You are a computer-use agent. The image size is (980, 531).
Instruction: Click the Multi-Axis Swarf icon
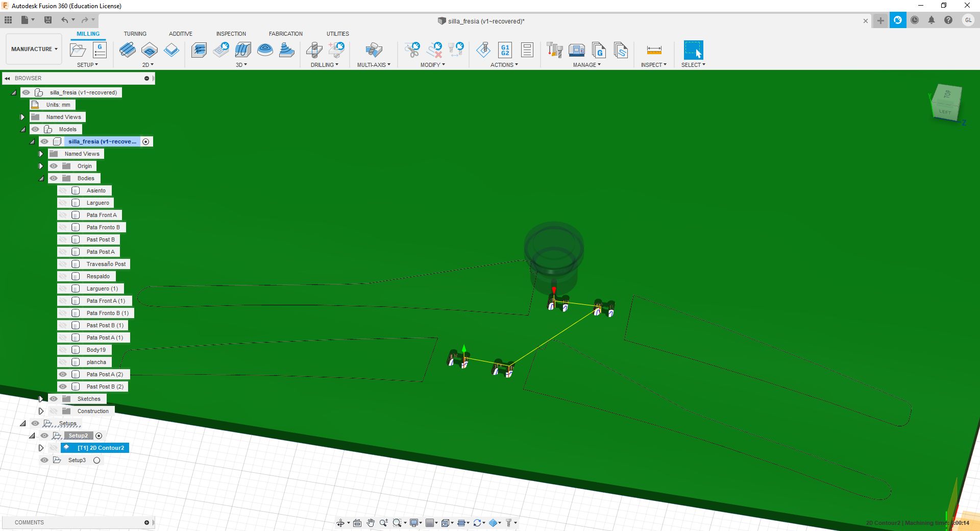tap(374, 50)
